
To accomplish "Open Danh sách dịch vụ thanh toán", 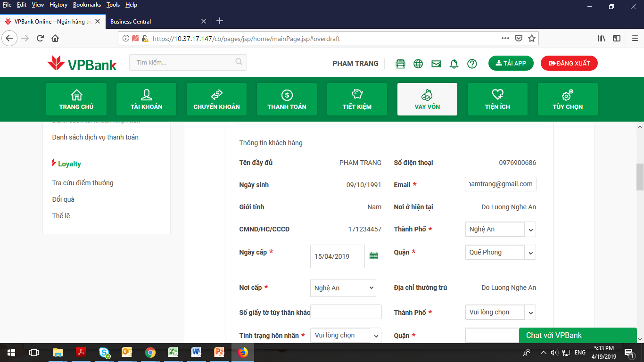I will [95, 137].
